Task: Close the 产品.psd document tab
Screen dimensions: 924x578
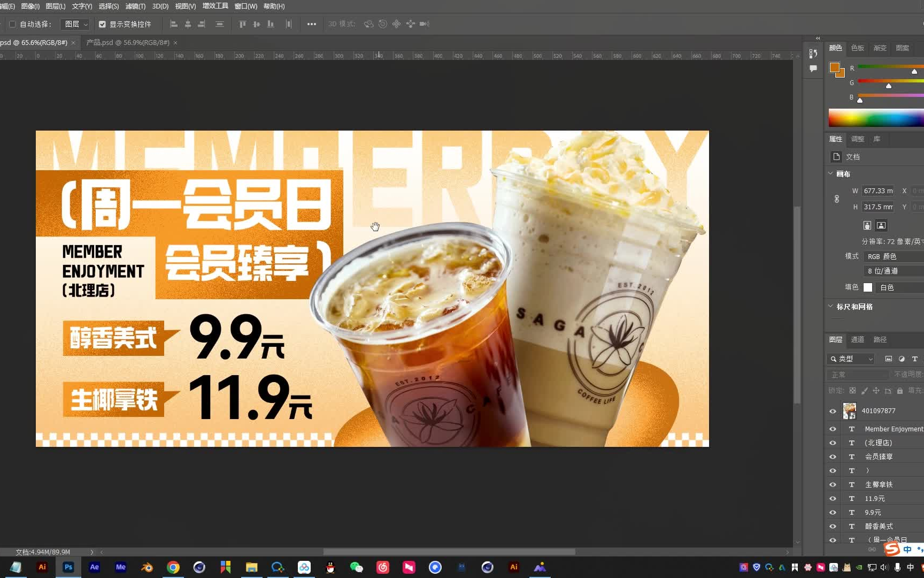Action: point(175,43)
